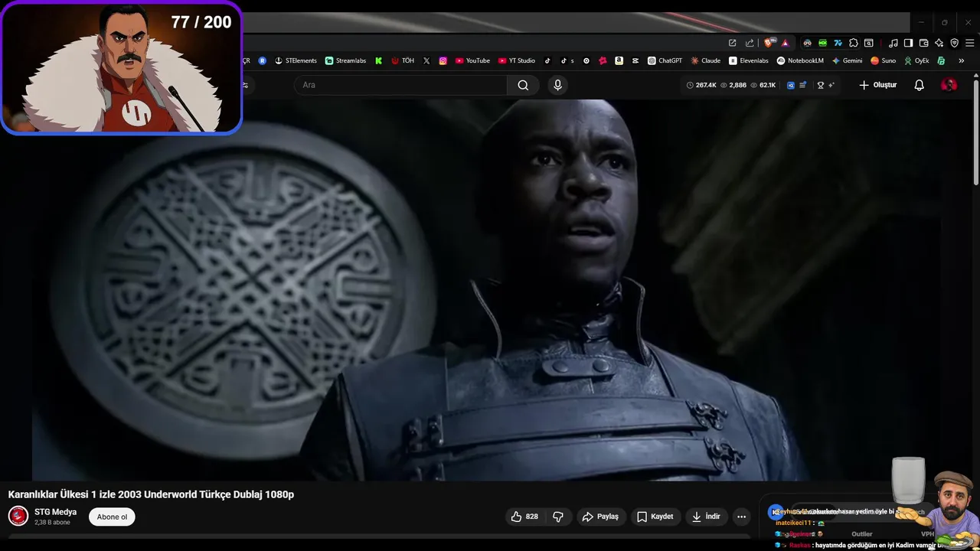Dislike the video with thumbs down
This screenshot has height=551, width=980.
pos(558,517)
